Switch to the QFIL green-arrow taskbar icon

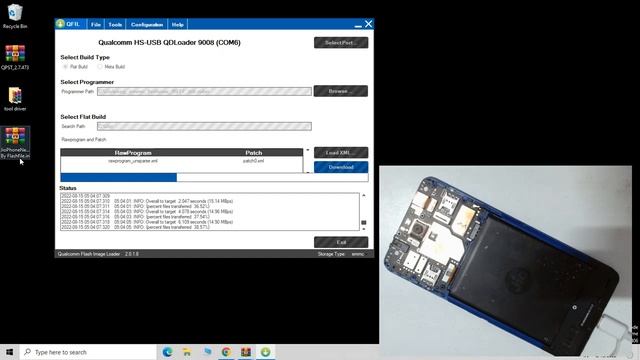(265, 352)
